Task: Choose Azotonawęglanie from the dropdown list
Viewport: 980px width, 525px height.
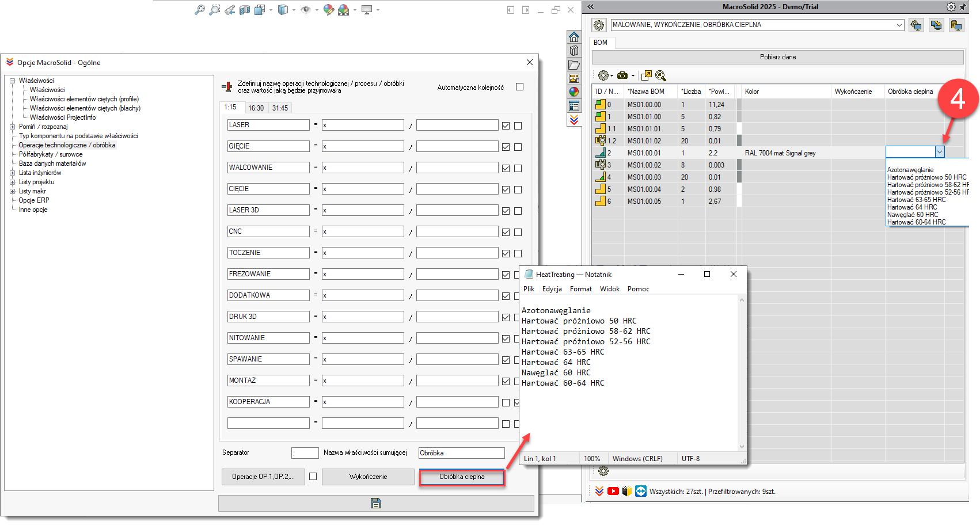Action: [910, 170]
